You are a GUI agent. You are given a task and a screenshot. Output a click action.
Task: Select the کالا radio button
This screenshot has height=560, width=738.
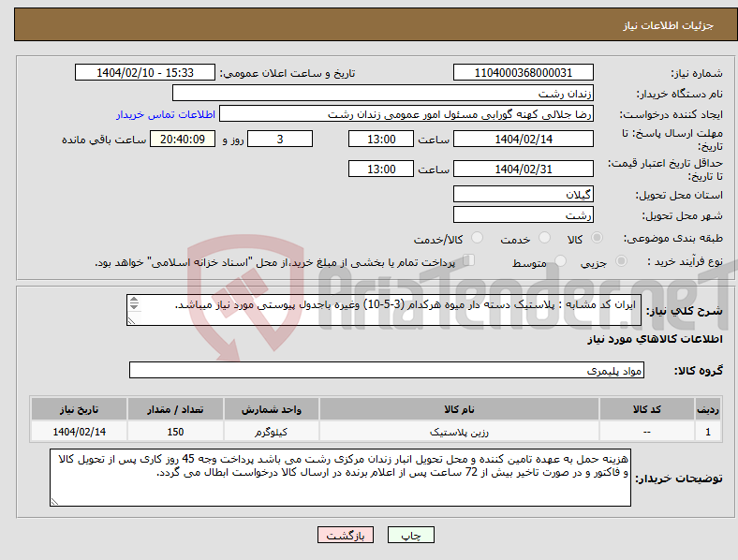point(597,238)
